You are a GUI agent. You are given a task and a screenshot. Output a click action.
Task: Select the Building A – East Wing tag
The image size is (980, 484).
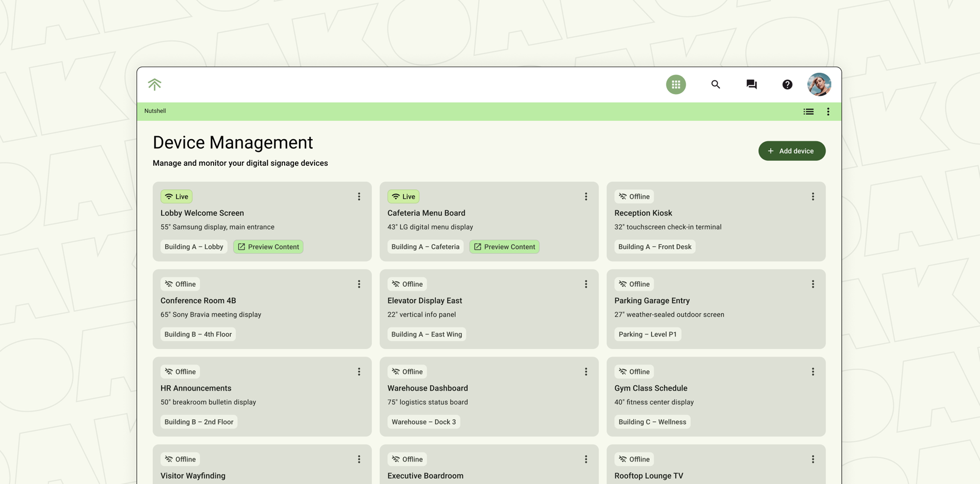click(427, 334)
